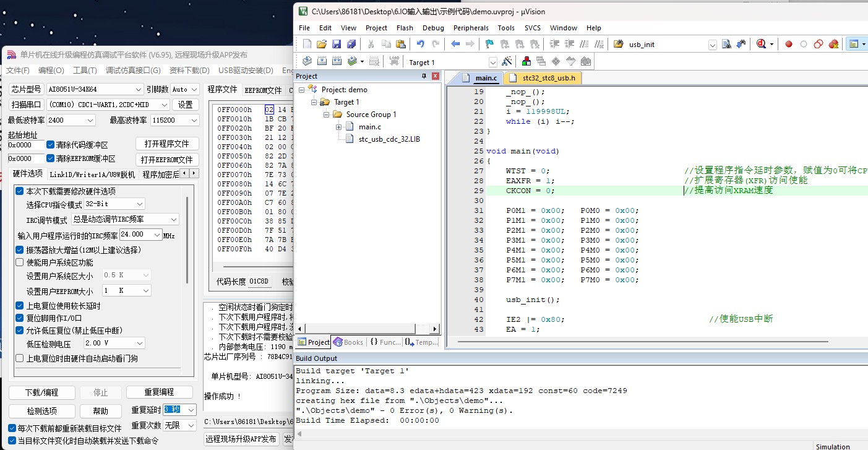Build the target with the Build icon
Viewport: 868px width, 450px height.
coord(322,61)
